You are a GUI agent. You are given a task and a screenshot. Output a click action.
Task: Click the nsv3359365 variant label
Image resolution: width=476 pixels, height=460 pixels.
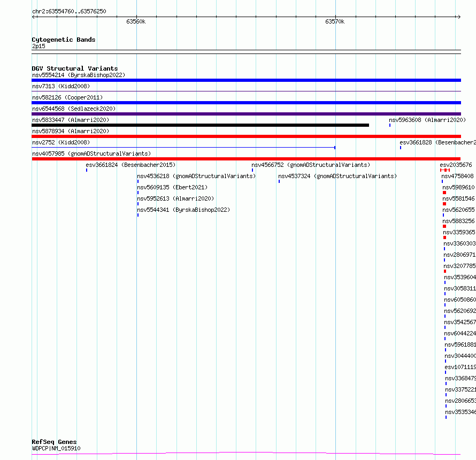click(459, 232)
